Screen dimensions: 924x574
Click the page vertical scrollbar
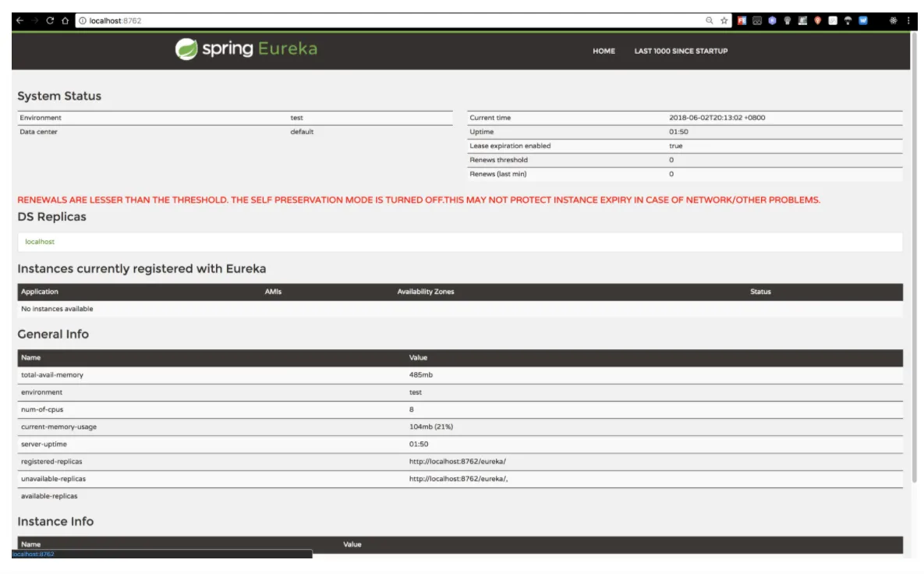tap(914, 257)
